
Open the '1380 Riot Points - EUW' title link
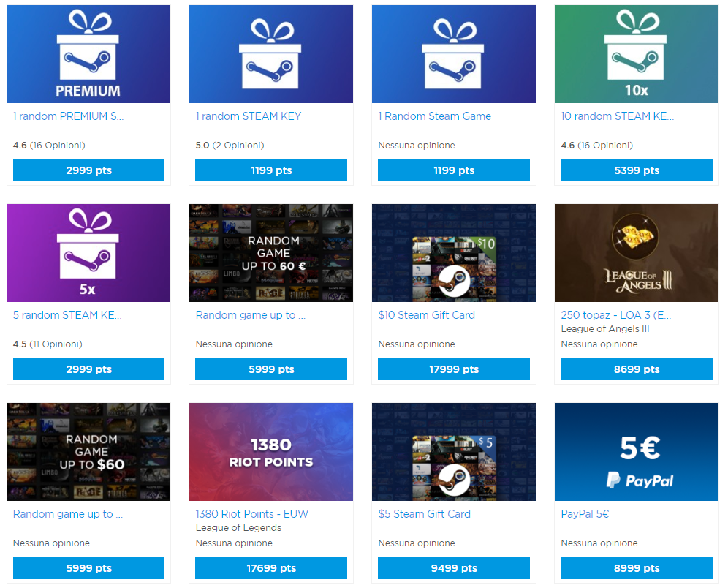[x=251, y=514]
